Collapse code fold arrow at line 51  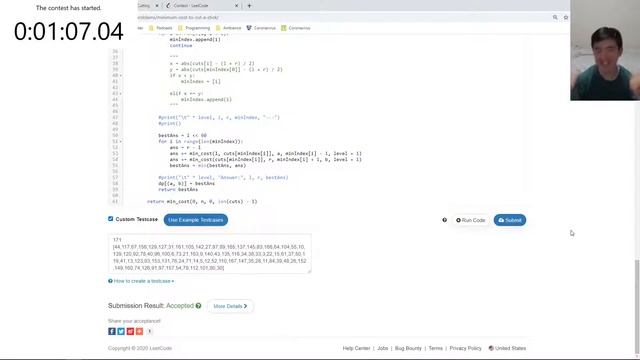121,141
